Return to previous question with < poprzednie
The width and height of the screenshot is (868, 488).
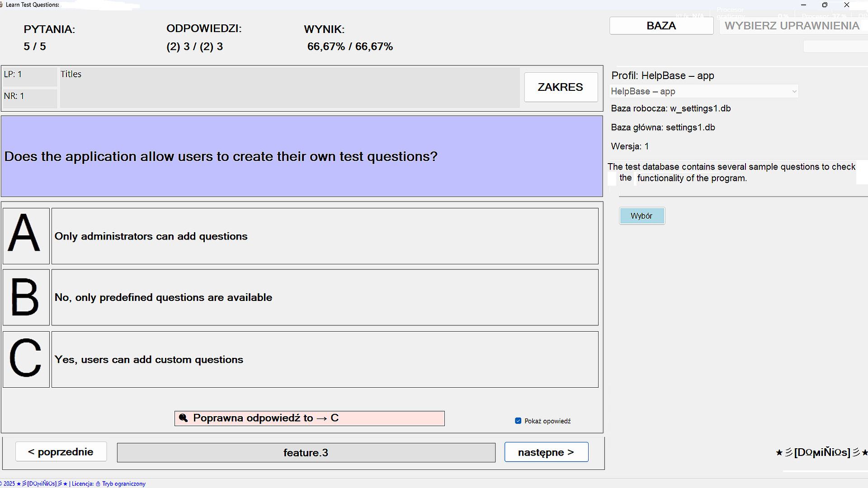pyautogui.click(x=61, y=451)
